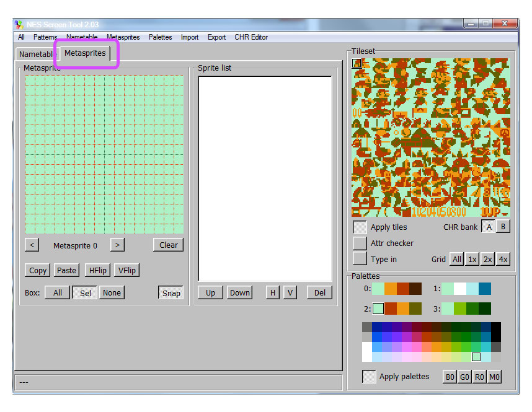Switch CHR bank to A
The image size is (532, 412).
coord(489,227)
